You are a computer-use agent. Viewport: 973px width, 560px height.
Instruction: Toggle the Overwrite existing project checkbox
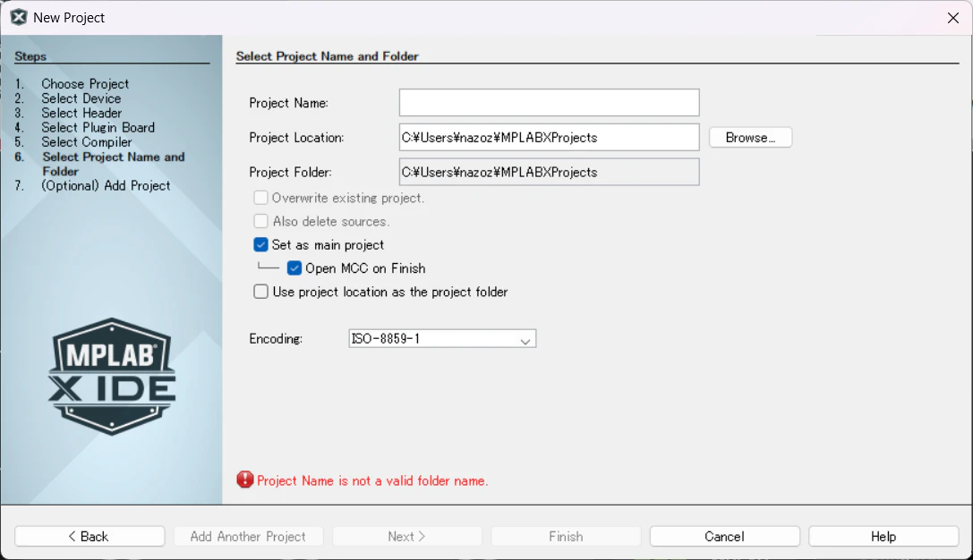[260, 198]
